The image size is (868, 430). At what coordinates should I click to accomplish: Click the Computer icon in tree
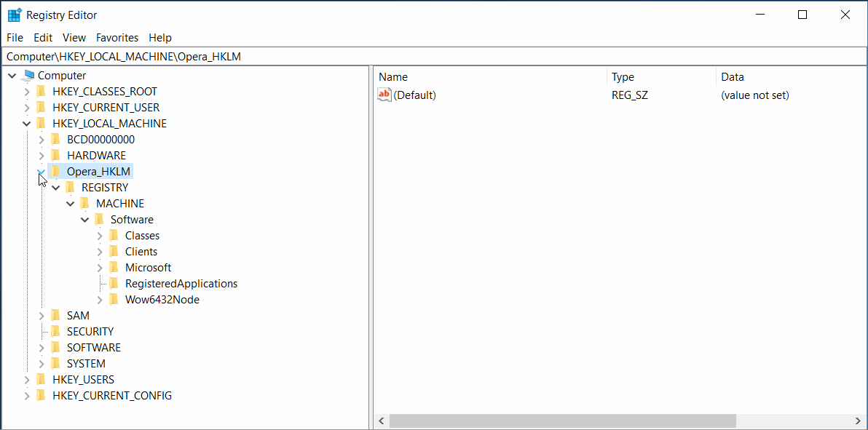click(x=29, y=75)
